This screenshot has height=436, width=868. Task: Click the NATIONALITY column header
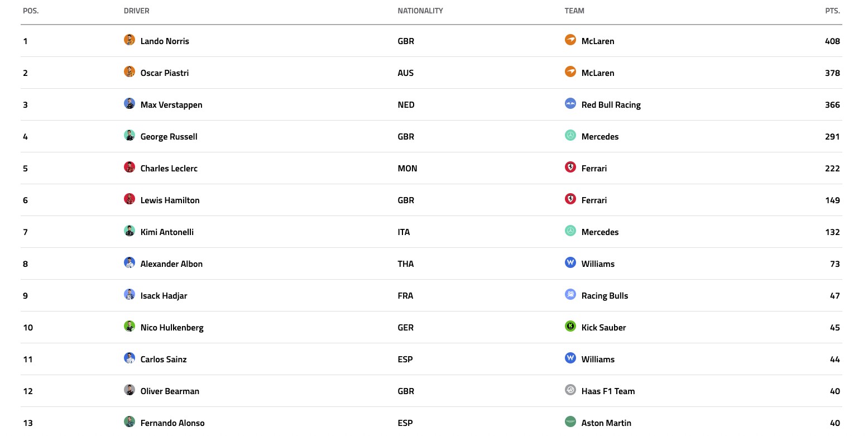(420, 11)
